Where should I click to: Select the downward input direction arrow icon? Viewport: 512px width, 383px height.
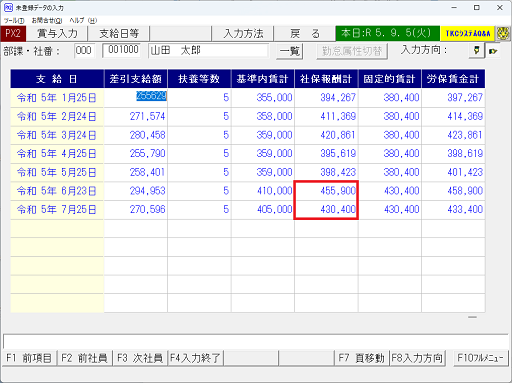coord(477,51)
